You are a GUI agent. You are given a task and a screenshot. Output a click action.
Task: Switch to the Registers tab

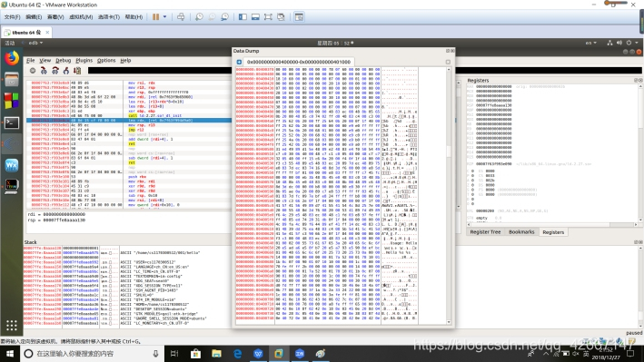click(553, 232)
